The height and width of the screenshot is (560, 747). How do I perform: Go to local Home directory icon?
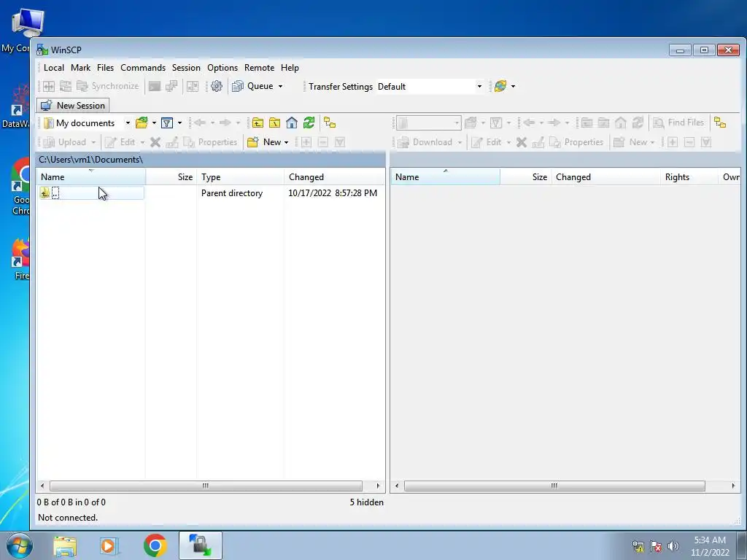(x=292, y=122)
